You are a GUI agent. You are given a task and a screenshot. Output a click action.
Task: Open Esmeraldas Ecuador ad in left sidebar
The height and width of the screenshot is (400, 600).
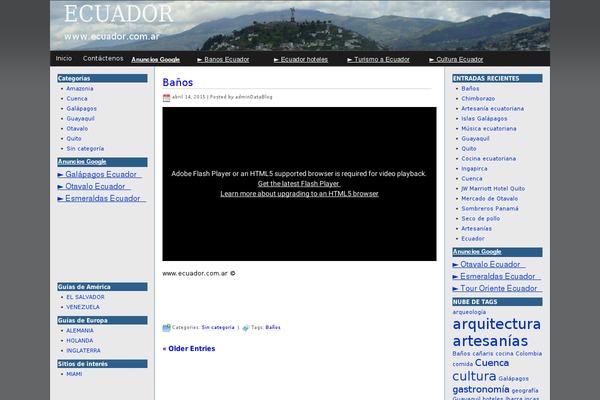coord(101,199)
